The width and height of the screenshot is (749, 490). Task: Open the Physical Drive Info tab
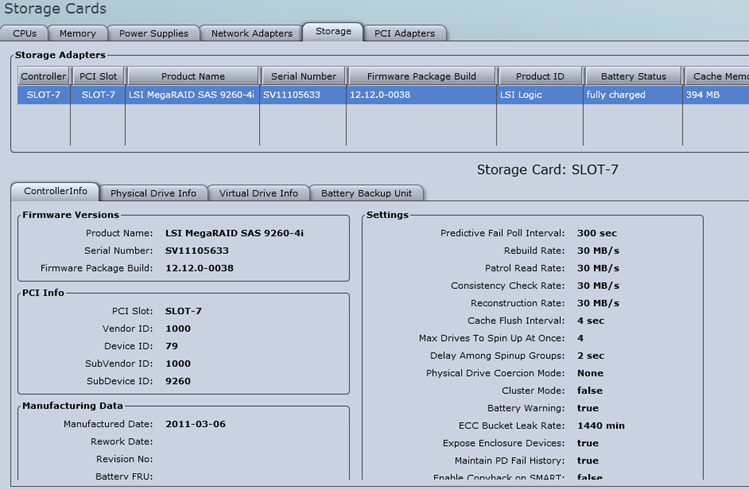click(153, 193)
